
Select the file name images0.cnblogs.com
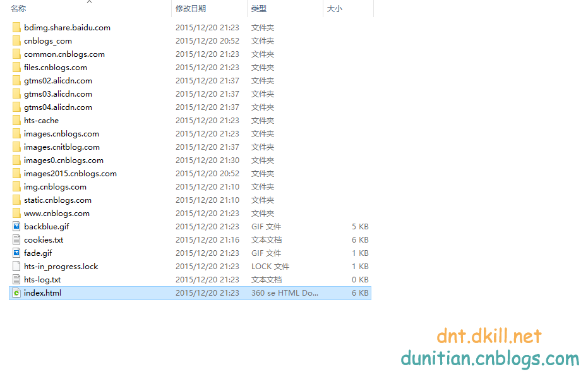64,160
